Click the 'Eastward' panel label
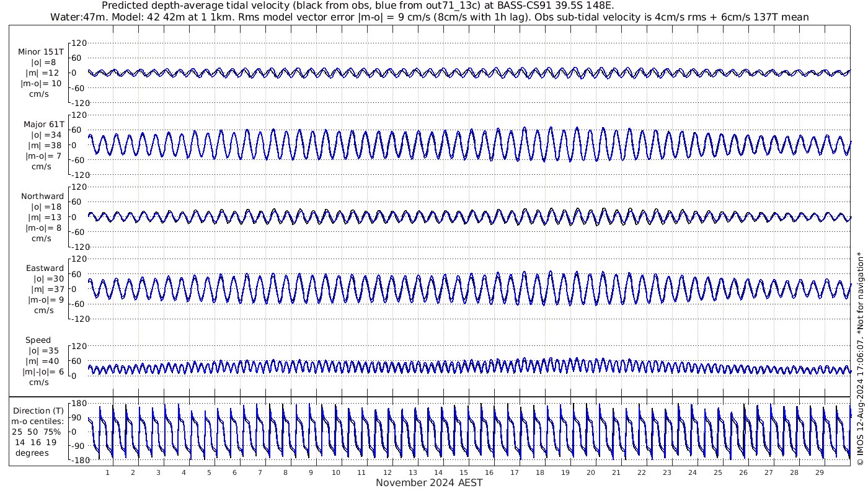Screen dimensions: 868x496 (45, 268)
